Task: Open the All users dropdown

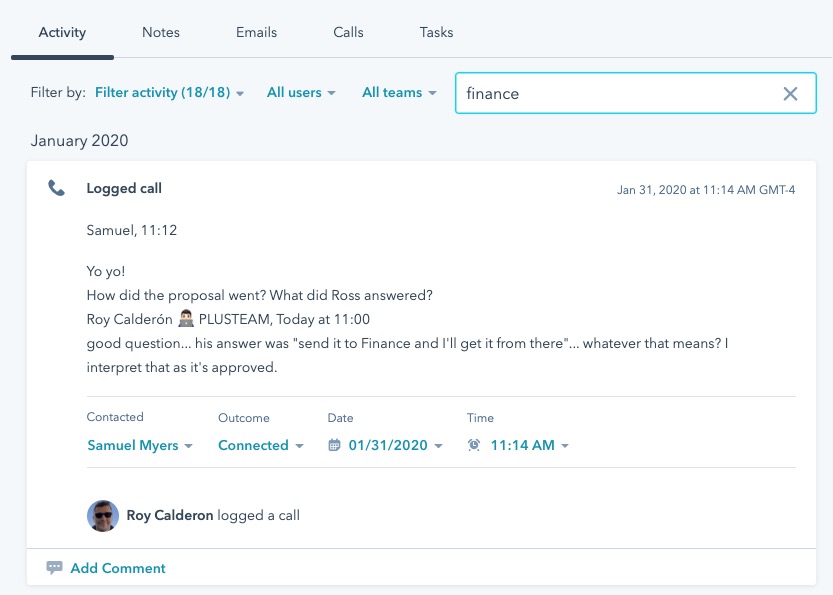Action: pyautogui.click(x=301, y=93)
